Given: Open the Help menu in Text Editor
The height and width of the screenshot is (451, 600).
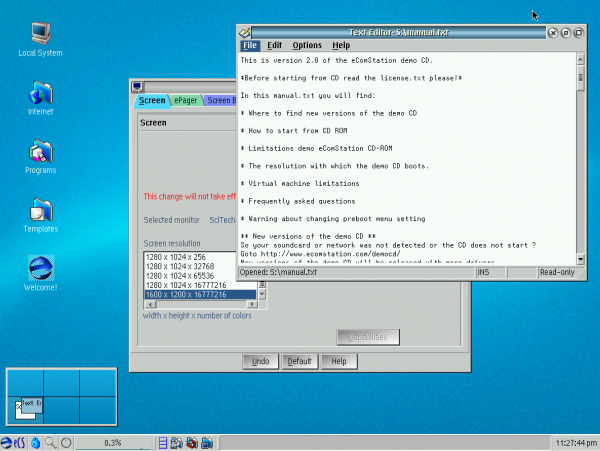Looking at the screenshot, I should [341, 45].
